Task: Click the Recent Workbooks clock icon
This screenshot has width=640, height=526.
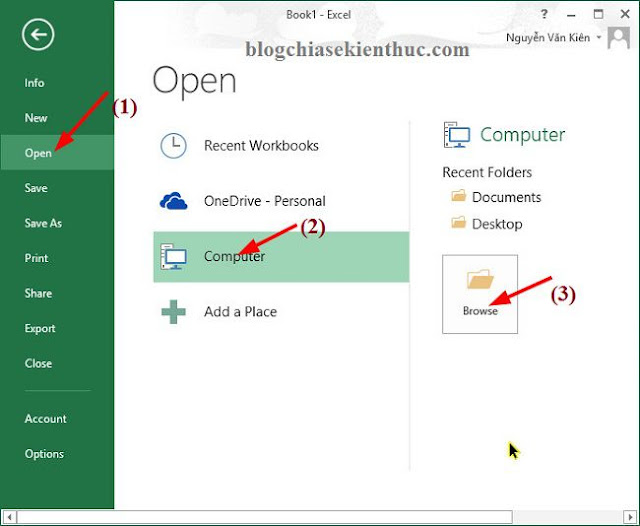Action: coord(173,146)
